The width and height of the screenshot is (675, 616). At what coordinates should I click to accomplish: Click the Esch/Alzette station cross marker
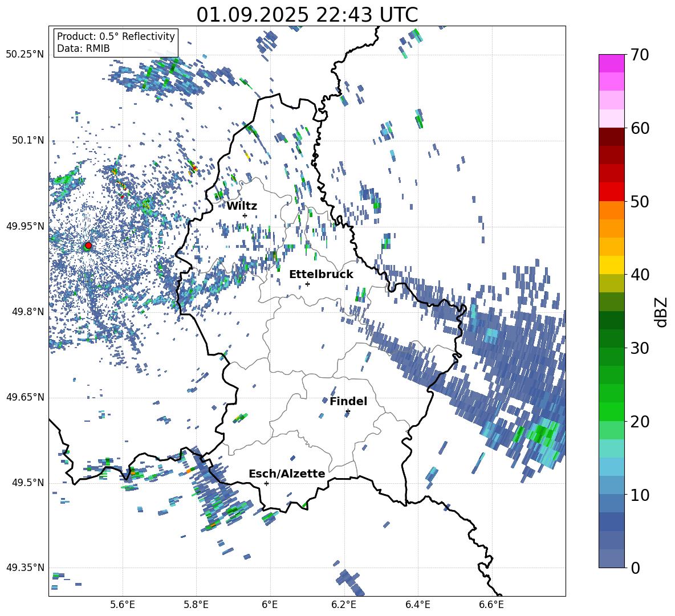[266, 483]
